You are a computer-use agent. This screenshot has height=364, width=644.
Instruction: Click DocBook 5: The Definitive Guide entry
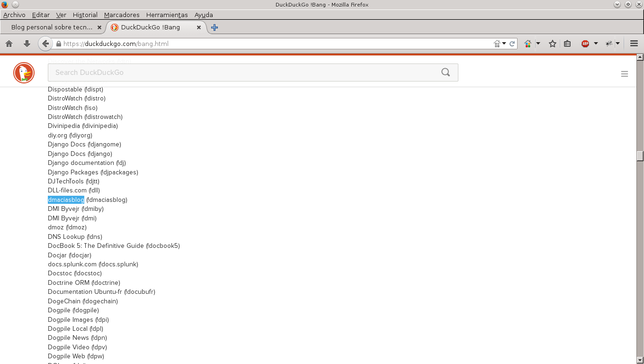tap(114, 246)
